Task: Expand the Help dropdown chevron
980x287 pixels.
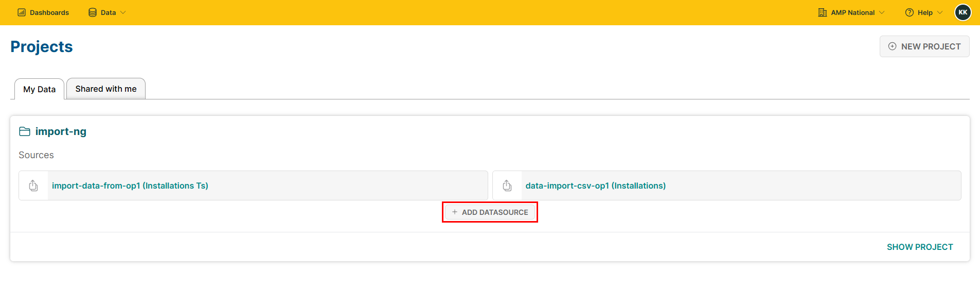Action: (x=940, y=12)
